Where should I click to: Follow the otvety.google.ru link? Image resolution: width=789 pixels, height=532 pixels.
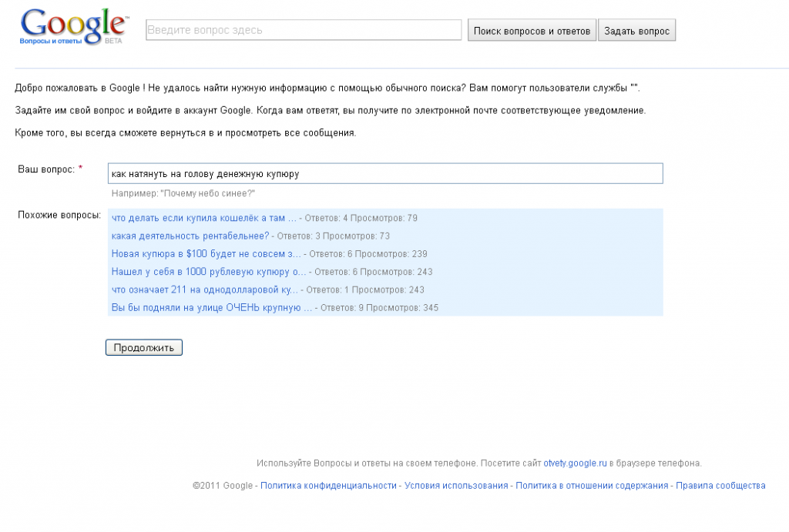(x=576, y=463)
